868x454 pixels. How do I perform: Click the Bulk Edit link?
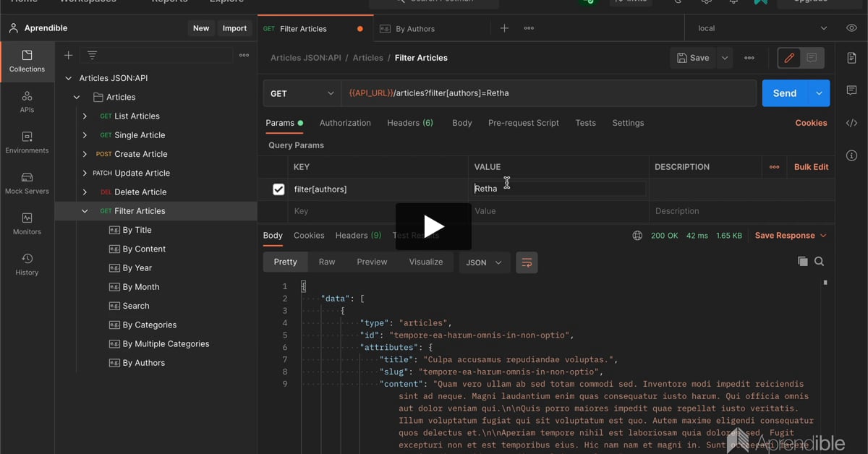811,167
